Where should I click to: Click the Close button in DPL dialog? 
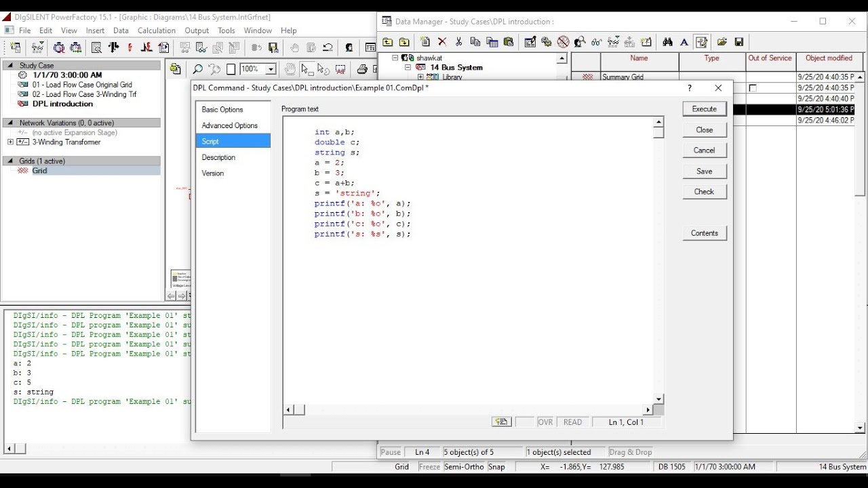pyautogui.click(x=705, y=129)
